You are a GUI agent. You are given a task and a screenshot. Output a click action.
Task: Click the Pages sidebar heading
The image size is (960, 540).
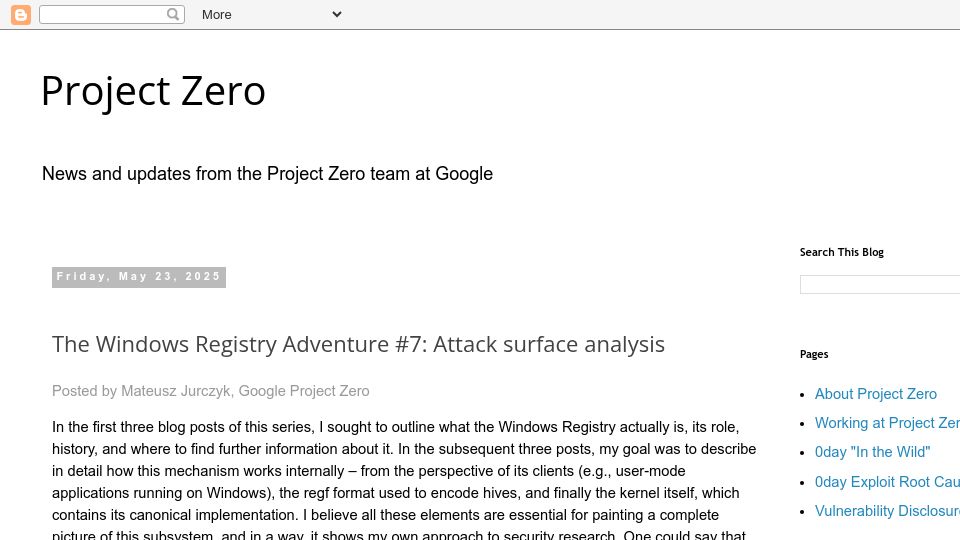tap(814, 354)
